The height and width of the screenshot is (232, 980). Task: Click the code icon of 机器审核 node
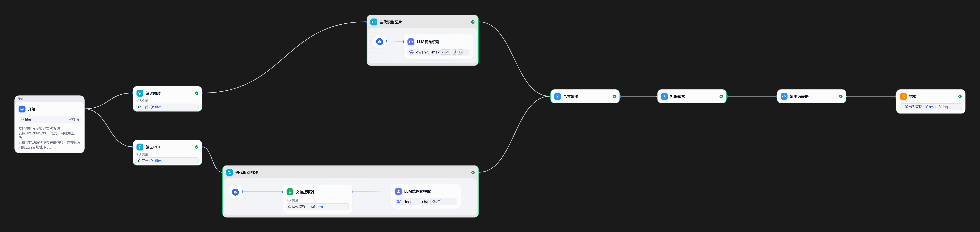pyautogui.click(x=665, y=96)
